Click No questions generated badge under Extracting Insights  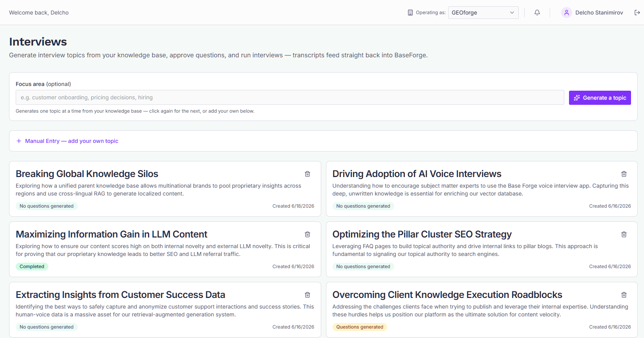(x=47, y=327)
